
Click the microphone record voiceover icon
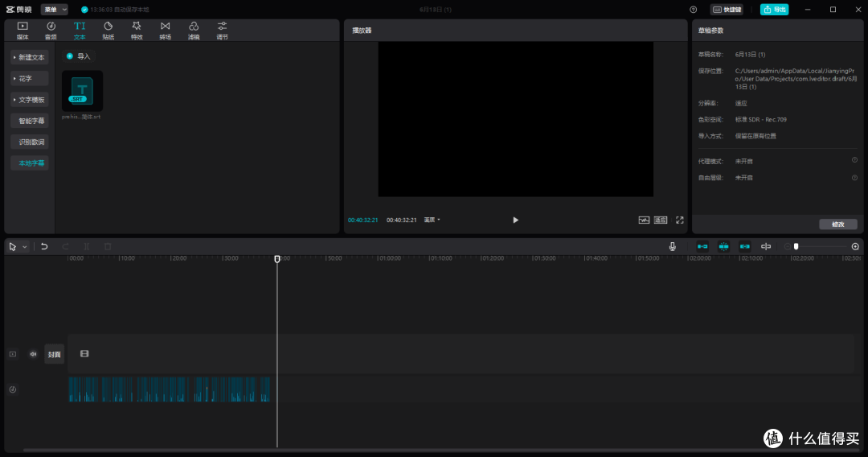click(672, 246)
